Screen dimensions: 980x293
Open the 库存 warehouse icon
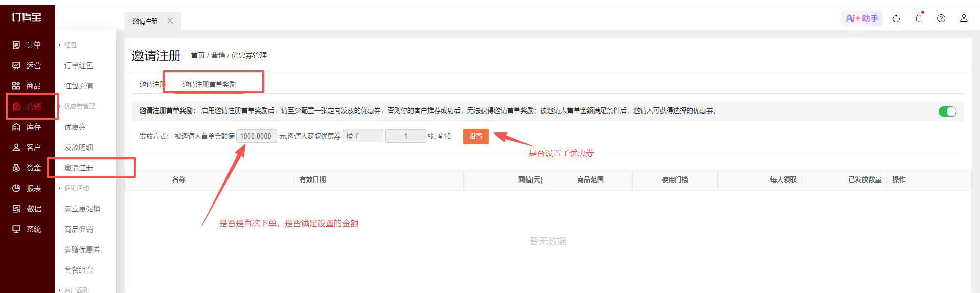click(16, 127)
